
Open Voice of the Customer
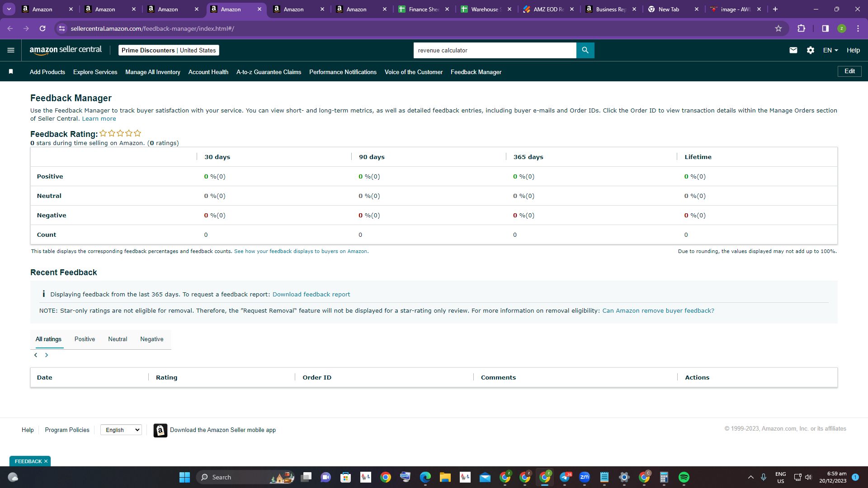coord(414,72)
